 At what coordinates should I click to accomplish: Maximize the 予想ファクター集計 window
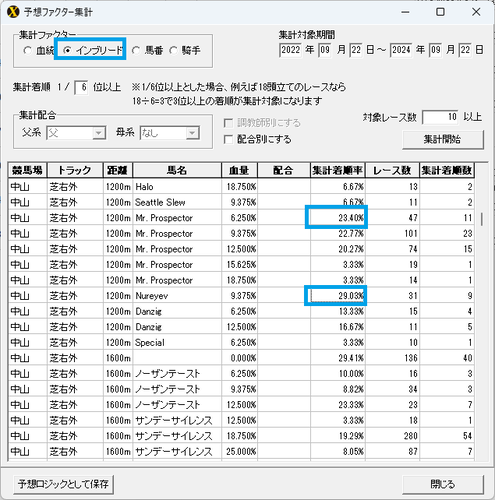coord(440,12)
